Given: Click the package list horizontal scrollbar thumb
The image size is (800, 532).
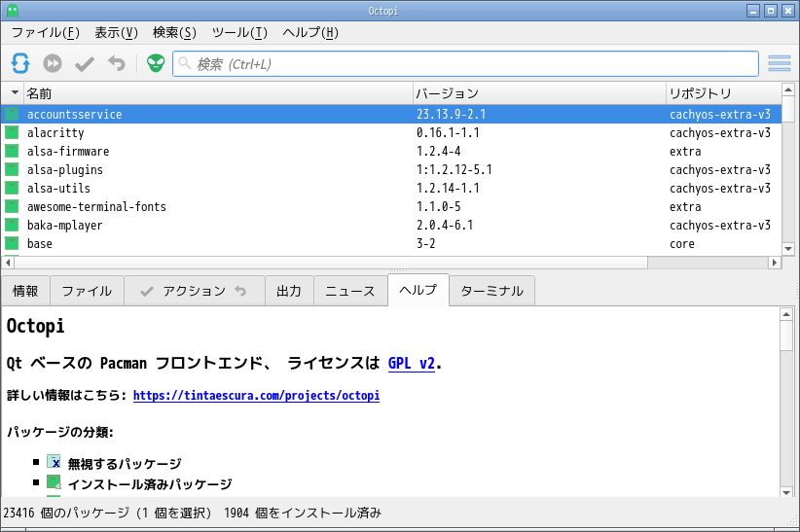Looking at the screenshot, I should click(331, 263).
